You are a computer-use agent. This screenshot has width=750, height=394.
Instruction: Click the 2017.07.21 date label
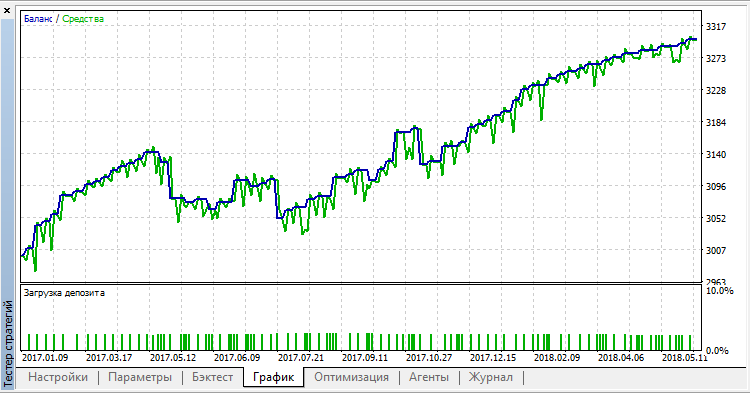[x=301, y=358]
